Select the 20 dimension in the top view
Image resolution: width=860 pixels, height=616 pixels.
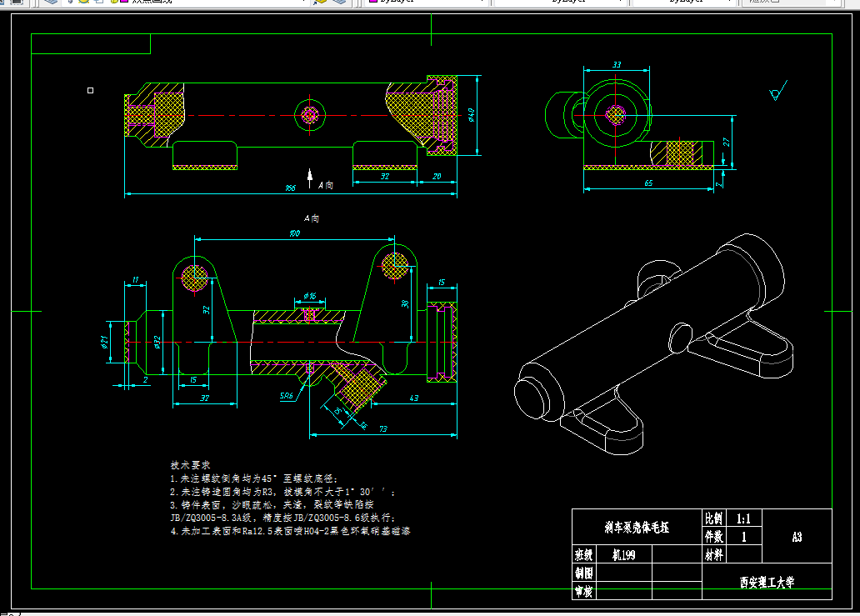pos(437,176)
